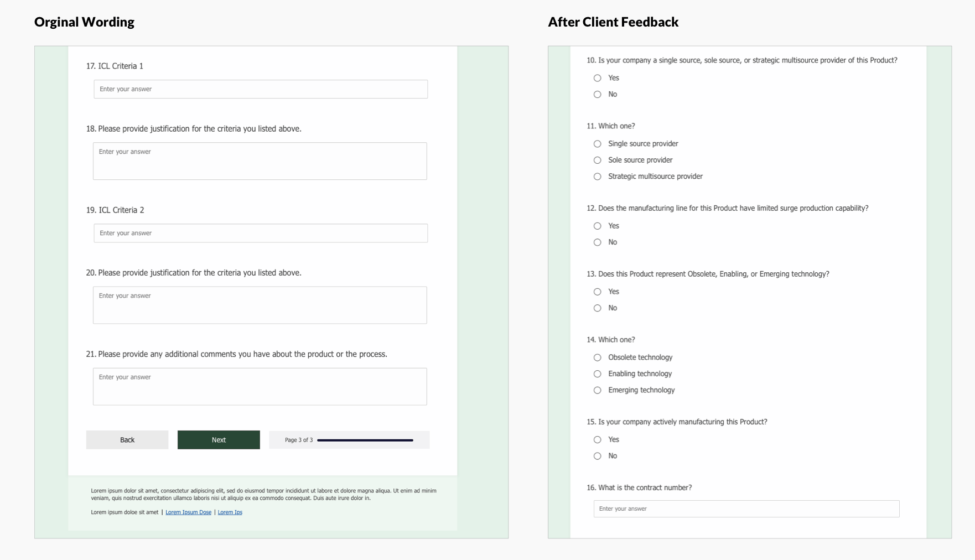The width and height of the screenshot is (975, 560).
Task: Click question 18 justification label text
Action: pyautogui.click(x=194, y=129)
